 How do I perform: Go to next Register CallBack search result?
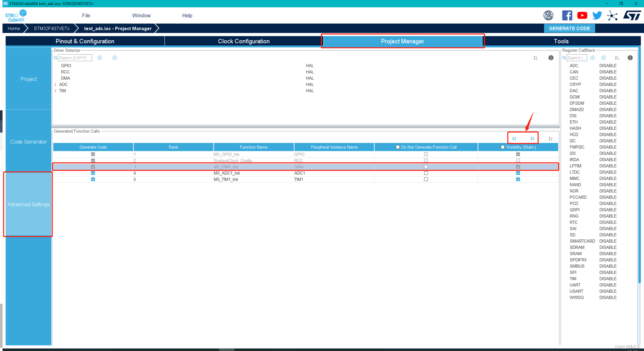coord(604,58)
